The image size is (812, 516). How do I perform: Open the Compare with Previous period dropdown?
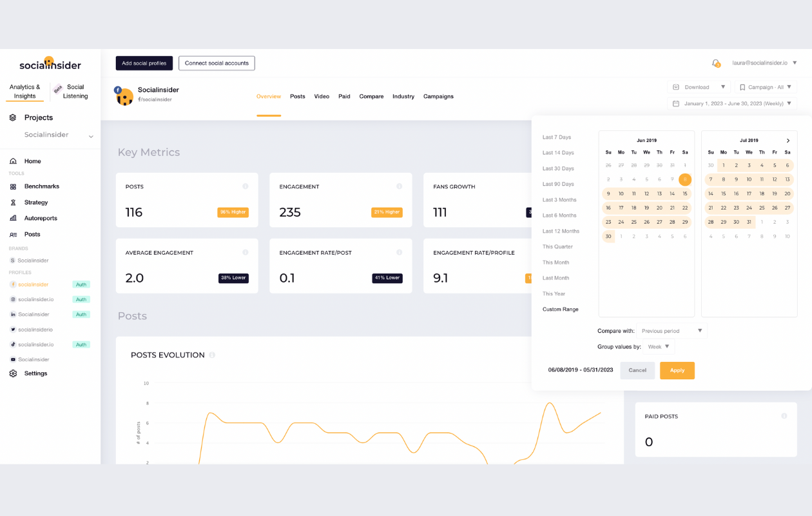pos(672,331)
